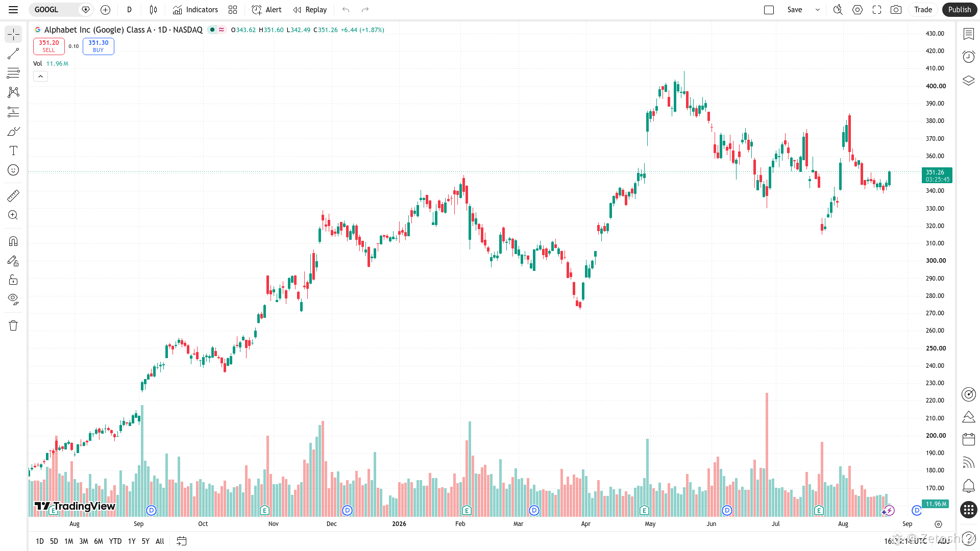
Task: Collapse the indicator legend chevron
Action: click(40, 77)
